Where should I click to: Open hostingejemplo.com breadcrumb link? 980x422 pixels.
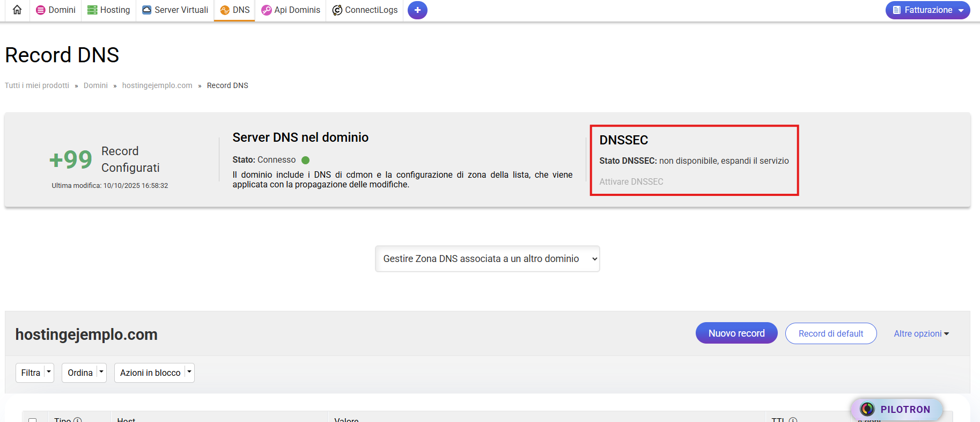pos(157,85)
